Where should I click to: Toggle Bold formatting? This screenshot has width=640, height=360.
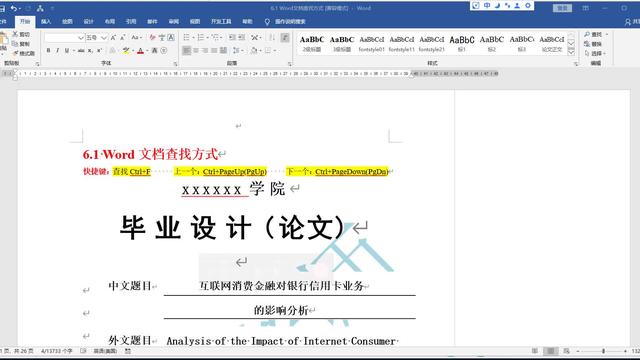(x=48, y=51)
